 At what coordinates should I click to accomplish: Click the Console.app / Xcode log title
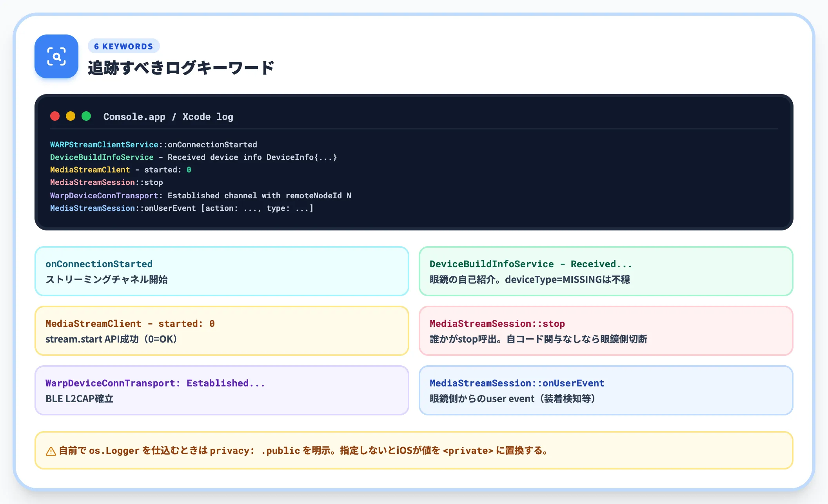(x=168, y=117)
